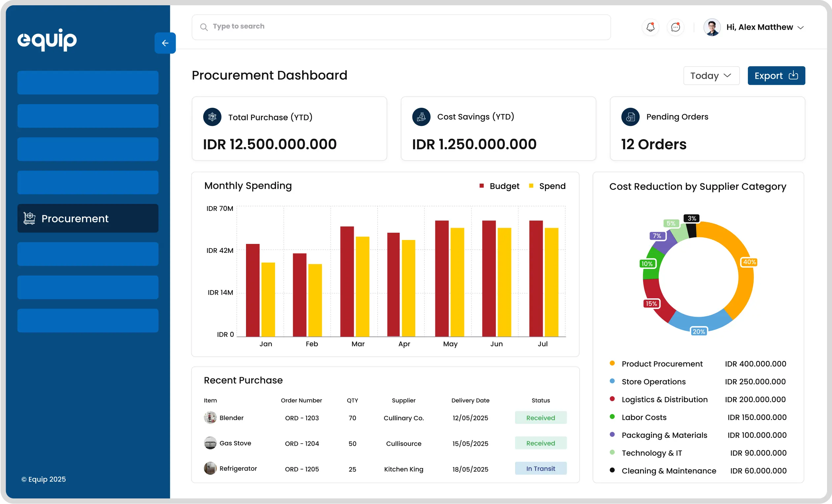This screenshot has height=504, width=832.
Task: Click the Total Purchase box icon
Action: 212,117
